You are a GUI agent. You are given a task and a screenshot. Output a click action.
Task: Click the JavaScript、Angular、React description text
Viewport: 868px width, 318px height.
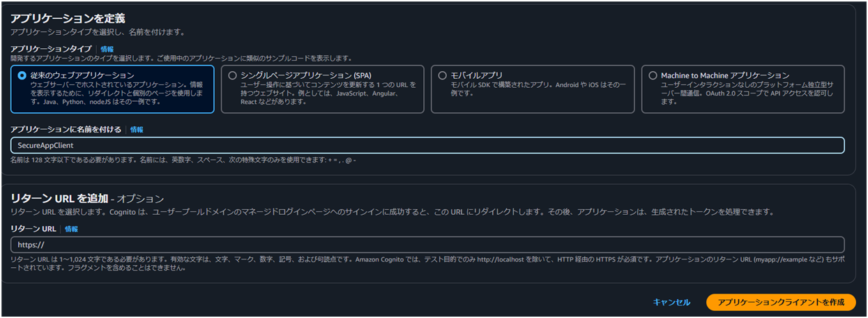[x=328, y=93]
